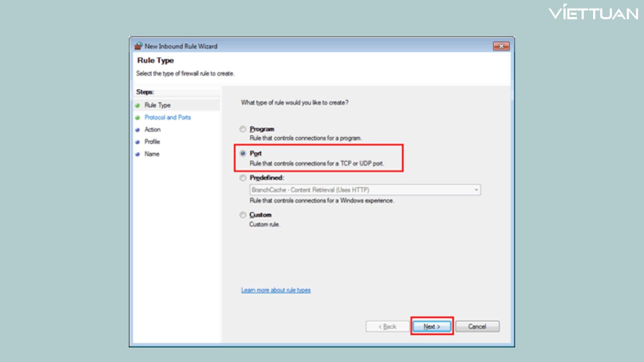Expand the predefined list using its arrow
644x362 pixels.
[476, 190]
